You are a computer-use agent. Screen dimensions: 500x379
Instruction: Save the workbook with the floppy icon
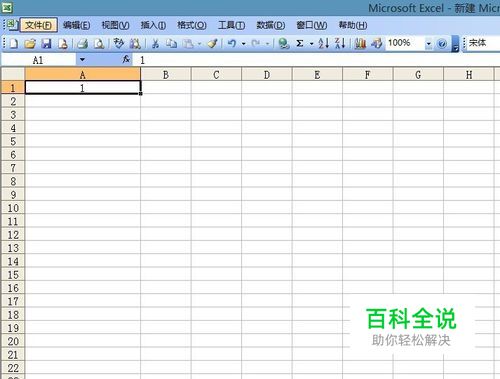(46, 43)
